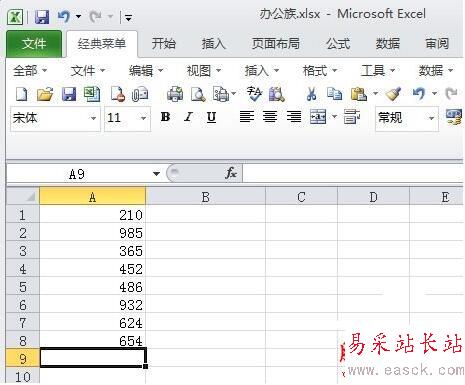The image size is (465, 385).
Task: Open the font size 11 dropdown
Action: [143, 118]
